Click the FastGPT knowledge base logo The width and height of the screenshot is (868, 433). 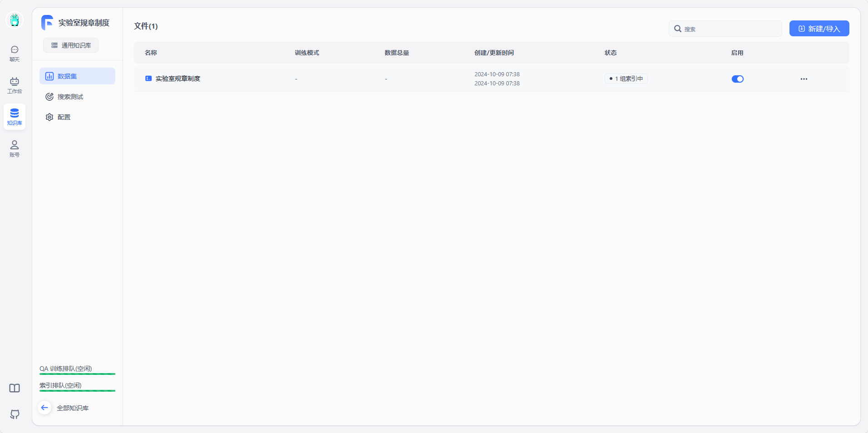(x=47, y=23)
